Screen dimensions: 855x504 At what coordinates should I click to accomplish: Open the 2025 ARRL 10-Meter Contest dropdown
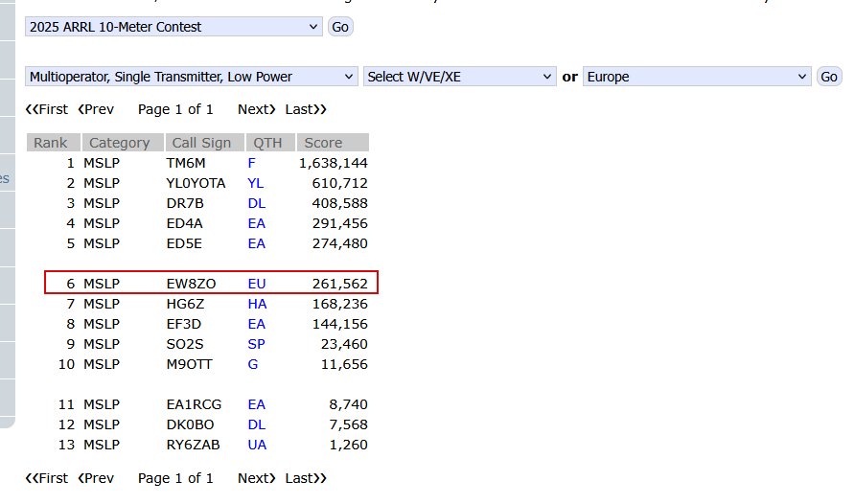173,27
